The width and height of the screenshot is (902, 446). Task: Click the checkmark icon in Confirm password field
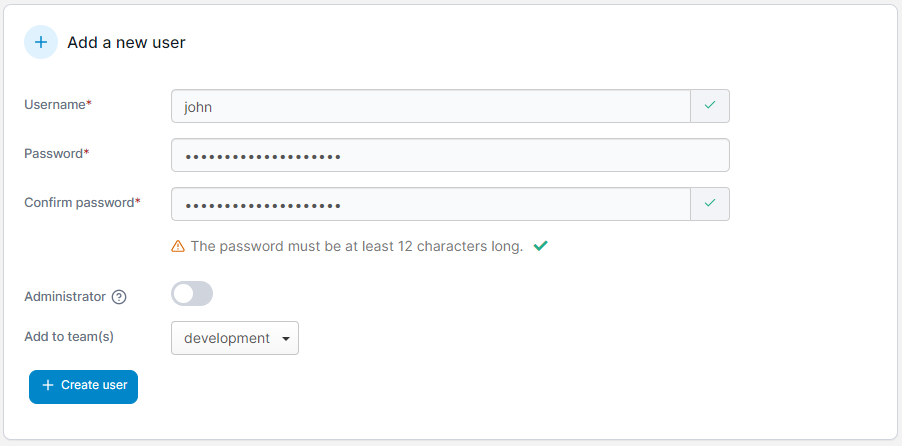pos(710,203)
